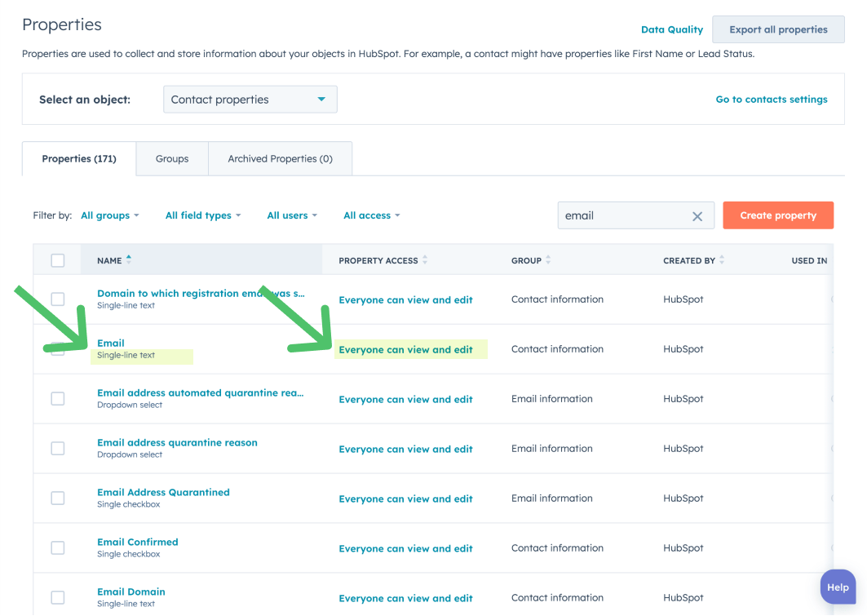Image resolution: width=867 pixels, height=616 pixels.
Task: Select checkbox for Email address quarantine reason
Action: (x=58, y=449)
